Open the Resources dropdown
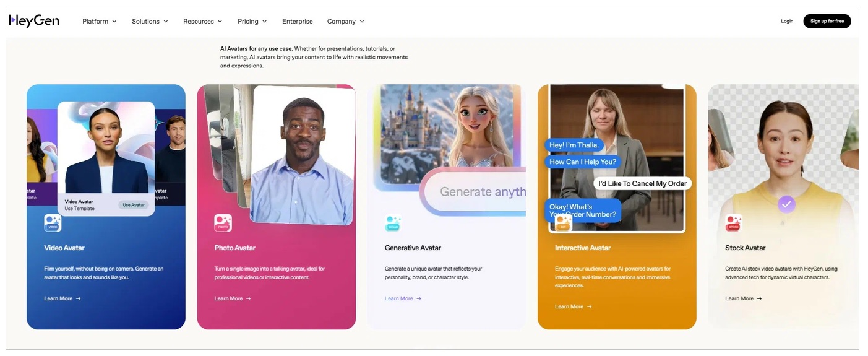The width and height of the screenshot is (868, 356). click(x=202, y=21)
